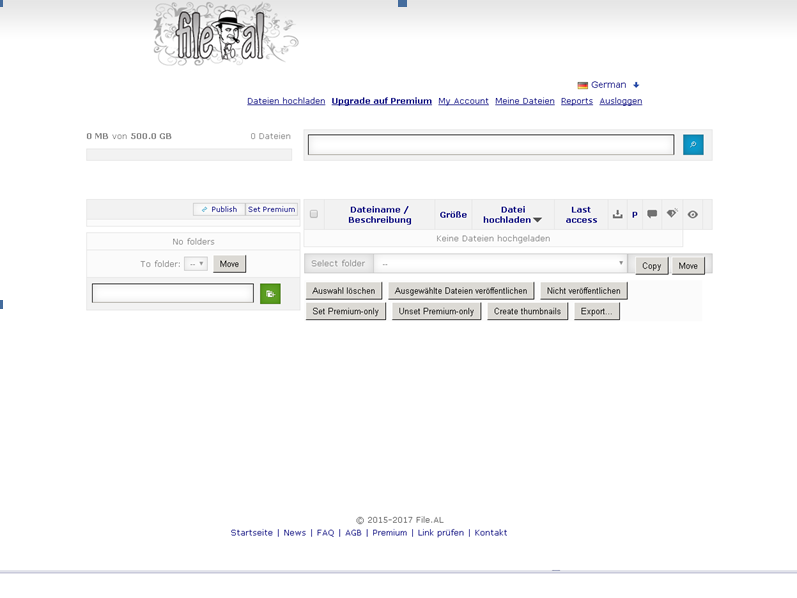The width and height of the screenshot is (797, 598).
Task: Click the comments speech bubble column icon
Action: tap(652, 214)
